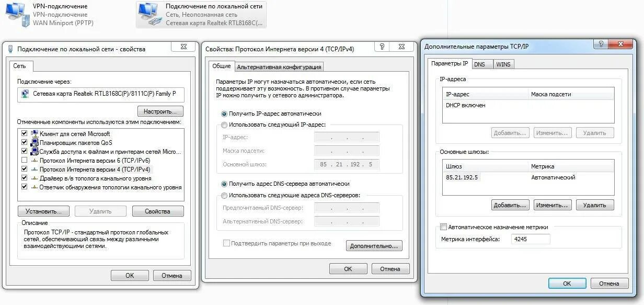Select Использовать следующий IP-адрес
Image resolution: width=644 pixels, height=305 pixels.
224,125
